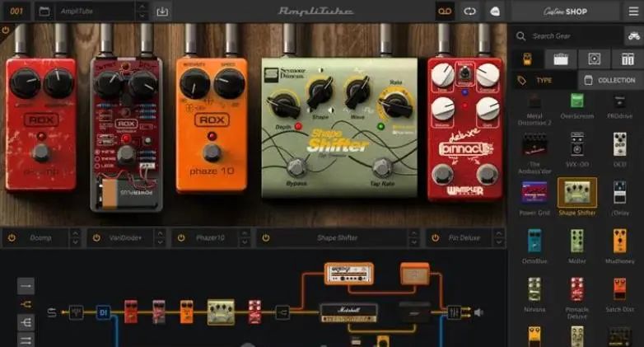Toggle VariDrode+ slot power button
This screenshot has height=347, width=644.
[x=96, y=237]
